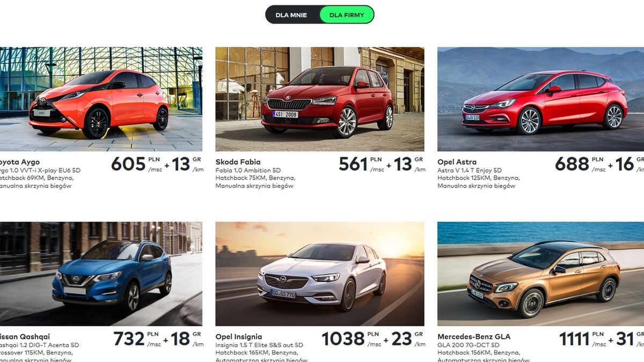Screen dimensions: 644x362
Task: Open the white Opel Insignia photo
Action: click(x=320, y=274)
